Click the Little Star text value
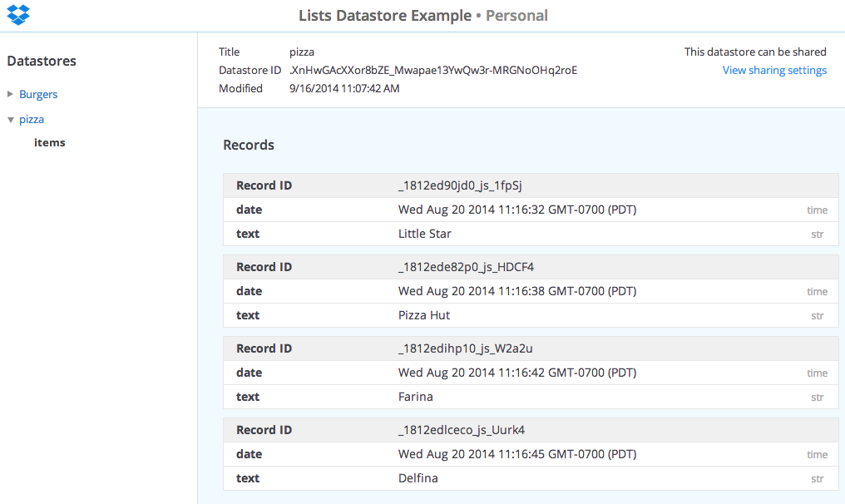The image size is (845, 504). (x=424, y=234)
